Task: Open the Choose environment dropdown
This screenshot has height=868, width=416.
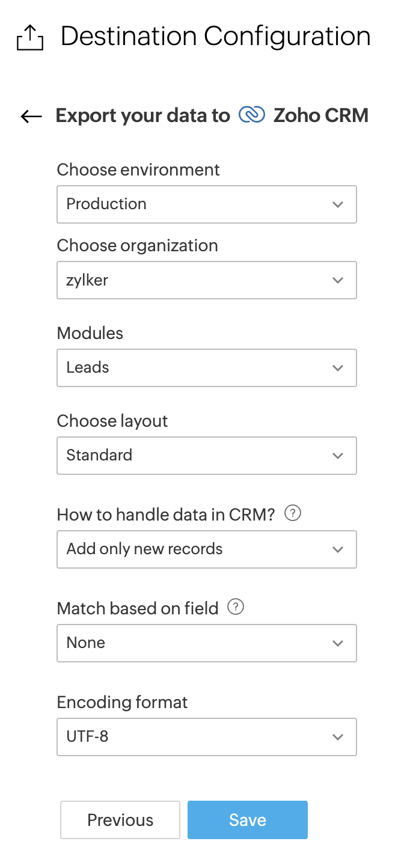Action: 206,204
